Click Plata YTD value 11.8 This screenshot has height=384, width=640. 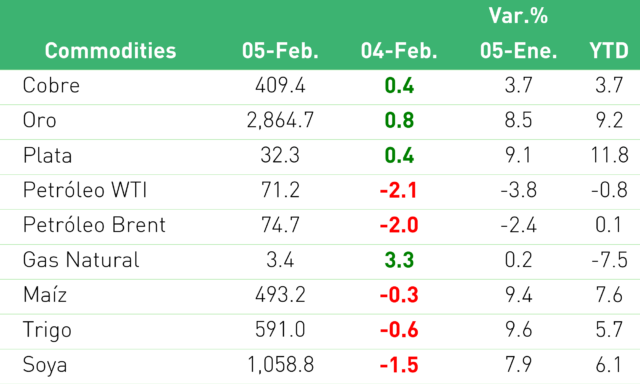(609, 155)
